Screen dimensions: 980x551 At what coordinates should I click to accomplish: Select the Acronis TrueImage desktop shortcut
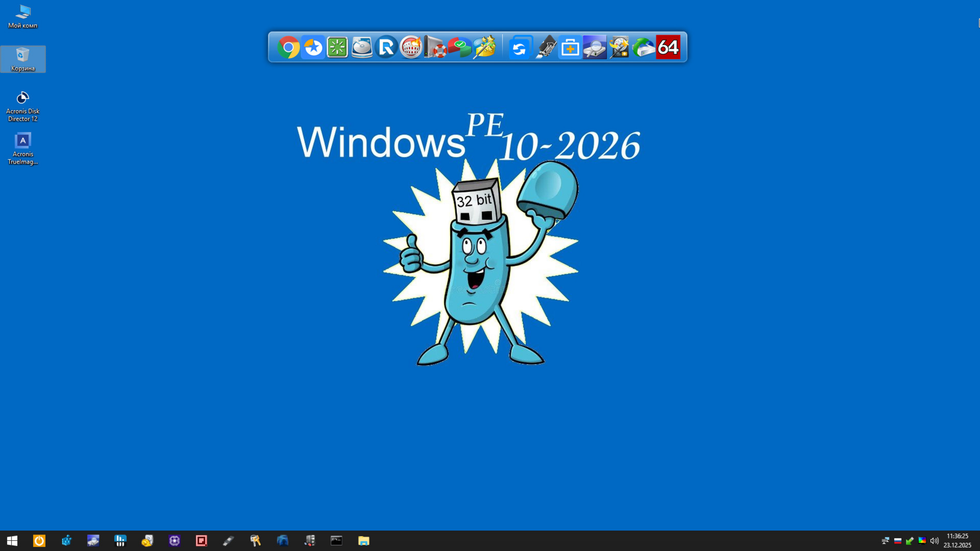pos(23,149)
